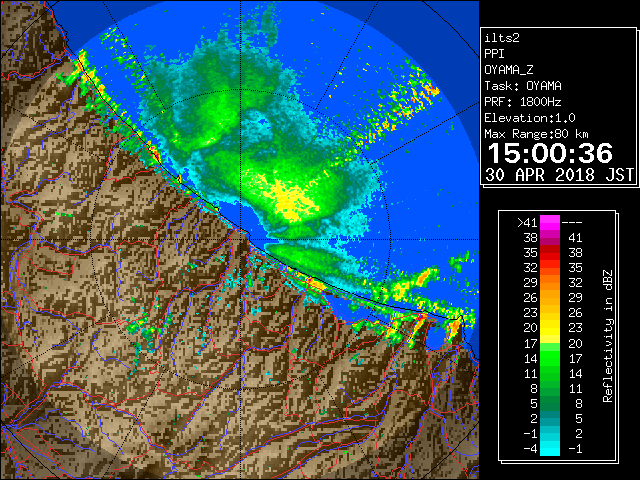Click the Task: OYAMA line
The height and width of the screenshot is (480, 640).
point(523,86)
